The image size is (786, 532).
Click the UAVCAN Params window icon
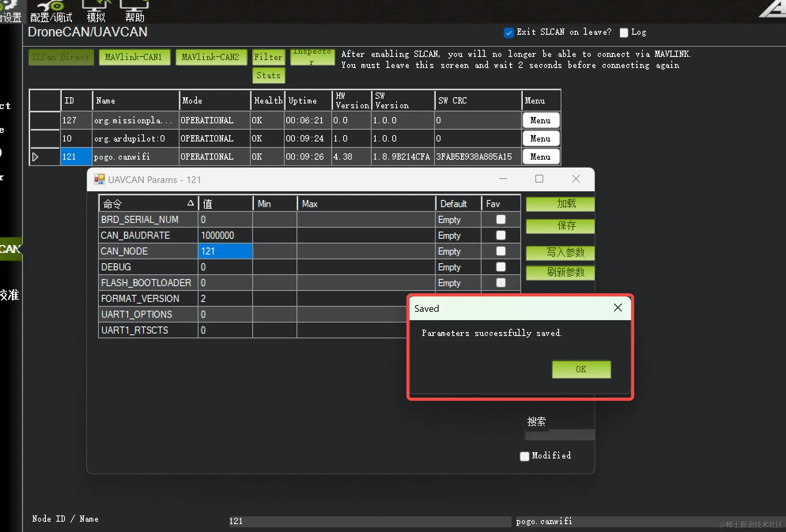point(99,179)
